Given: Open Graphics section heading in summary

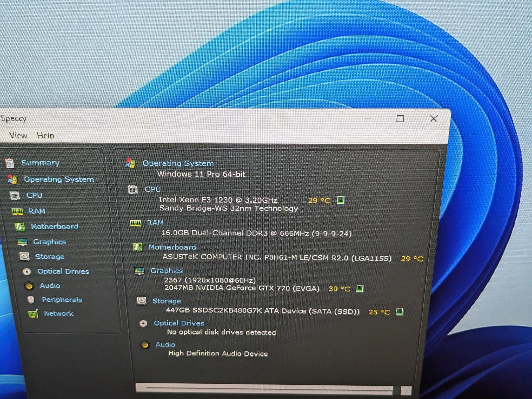Looking at the screenshot, I should click(167, 271).
